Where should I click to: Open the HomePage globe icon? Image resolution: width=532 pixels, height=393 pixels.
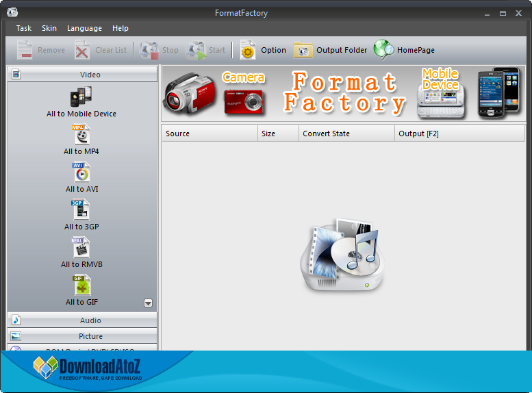[x=383, y=49]
